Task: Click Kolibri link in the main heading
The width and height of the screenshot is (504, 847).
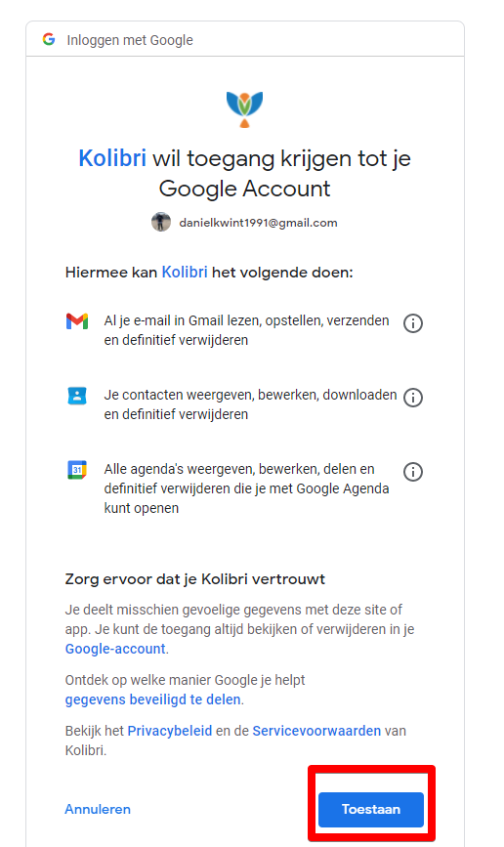Action: pos(112,158)
